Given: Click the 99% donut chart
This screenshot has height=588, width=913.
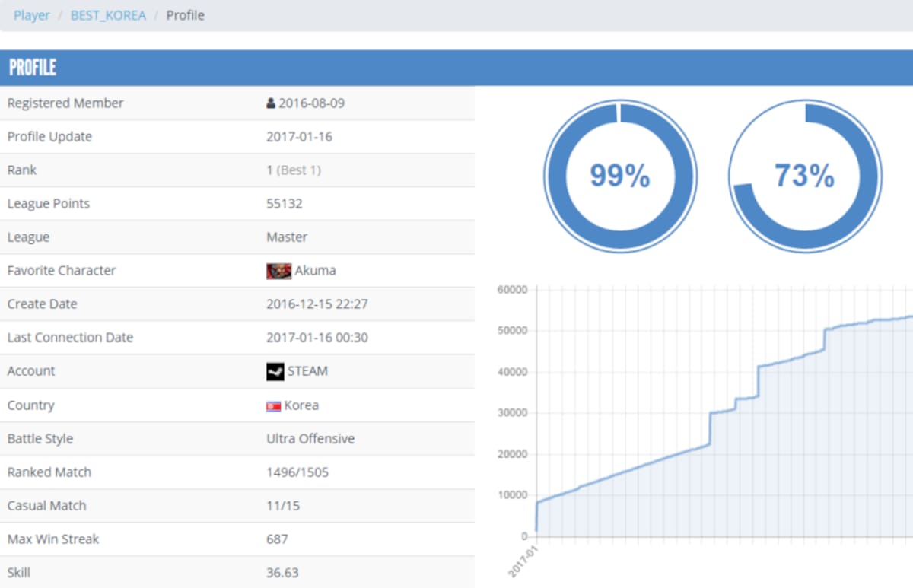Looking at the screenshot, I should [x=619, y=176].
